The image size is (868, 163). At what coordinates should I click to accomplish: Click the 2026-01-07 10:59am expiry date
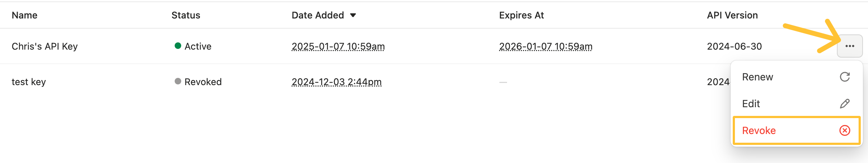545,46
